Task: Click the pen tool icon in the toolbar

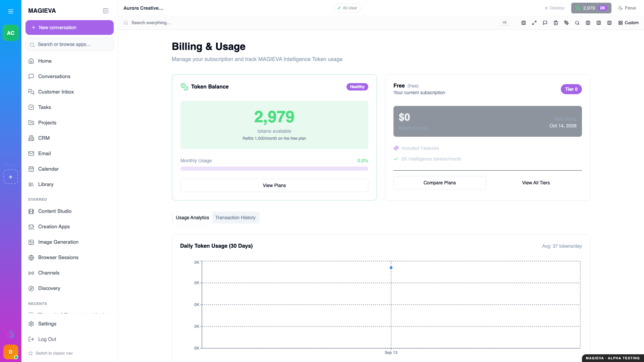Action: coord(567,23)
